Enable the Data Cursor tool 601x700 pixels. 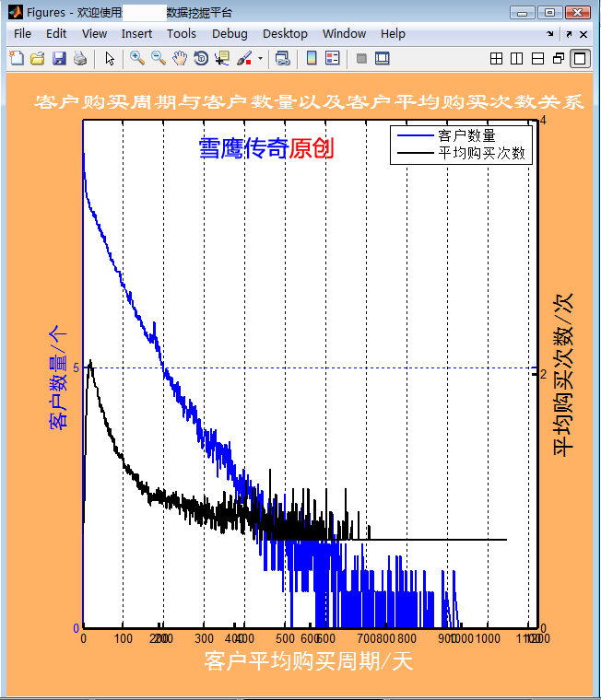pyautogui.click(x=222, y=59)
